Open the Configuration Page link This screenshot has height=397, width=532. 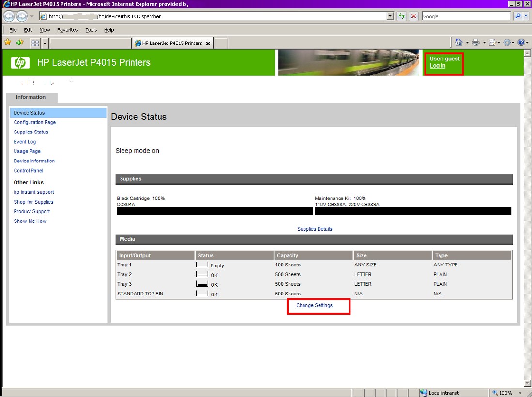pos(34,122)
